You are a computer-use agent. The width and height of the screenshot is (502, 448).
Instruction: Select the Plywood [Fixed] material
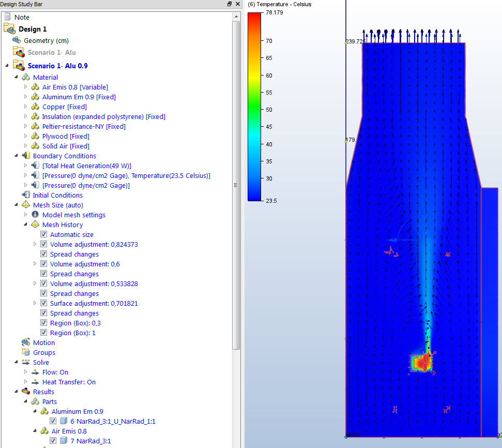coord(66,136)
